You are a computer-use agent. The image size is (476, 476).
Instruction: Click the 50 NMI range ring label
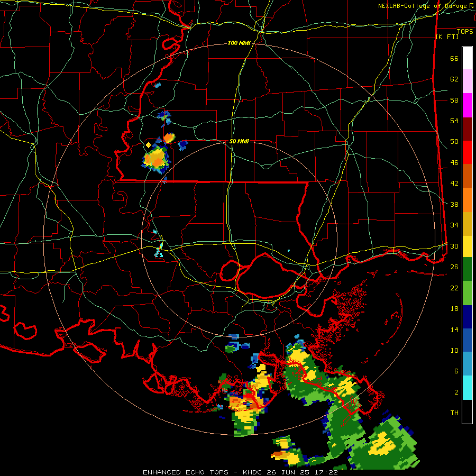tap(239, 141)
